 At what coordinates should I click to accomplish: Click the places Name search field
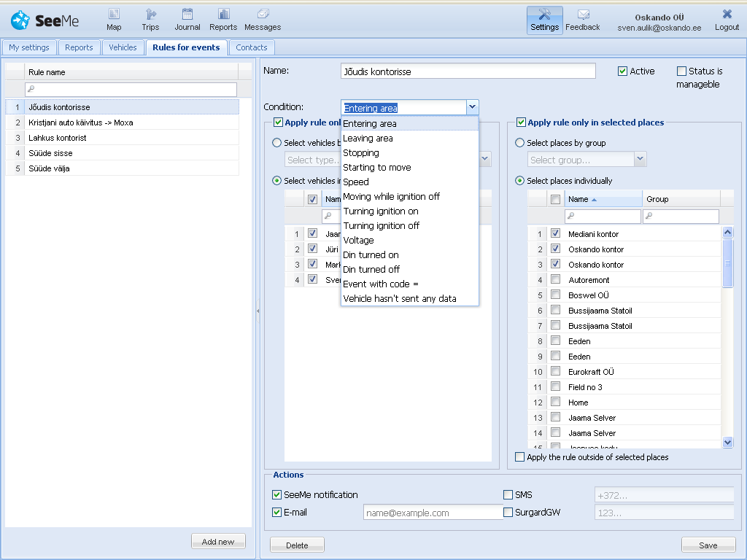click(x=603, y=216)
